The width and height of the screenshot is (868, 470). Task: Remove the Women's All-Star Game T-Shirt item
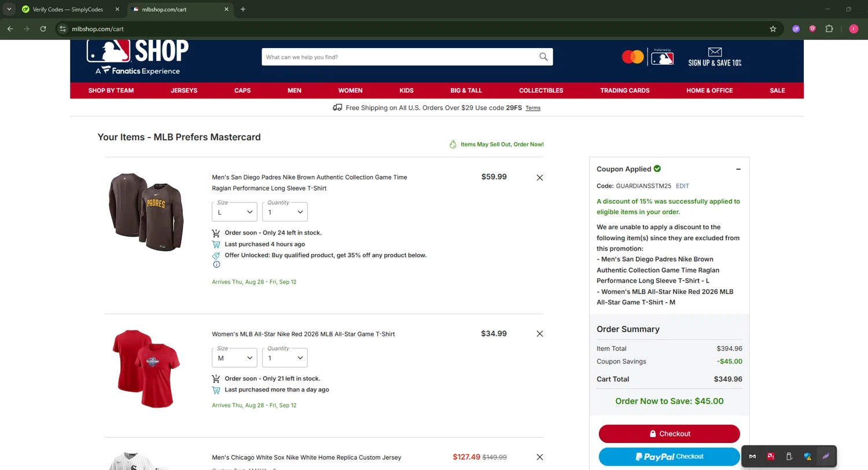(x=540, y=334)
